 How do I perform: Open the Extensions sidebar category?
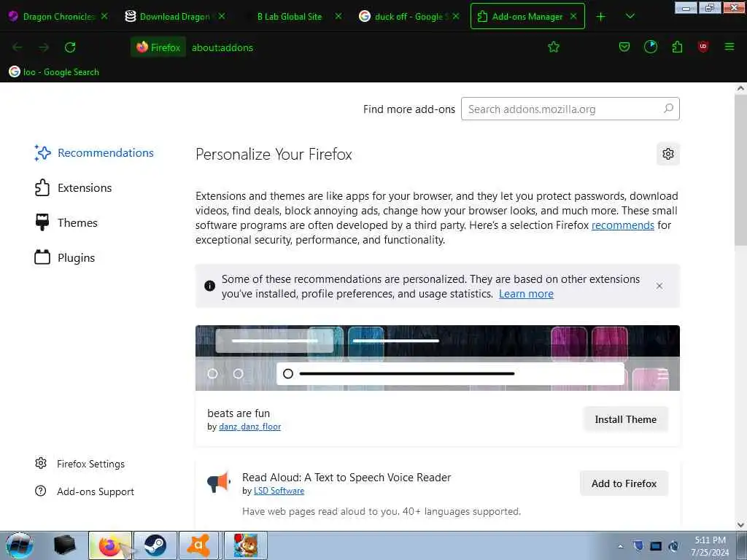point(73,187)
